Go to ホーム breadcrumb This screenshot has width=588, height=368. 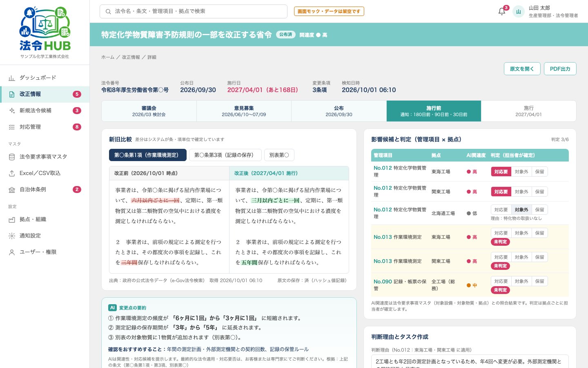coord(108,57)
